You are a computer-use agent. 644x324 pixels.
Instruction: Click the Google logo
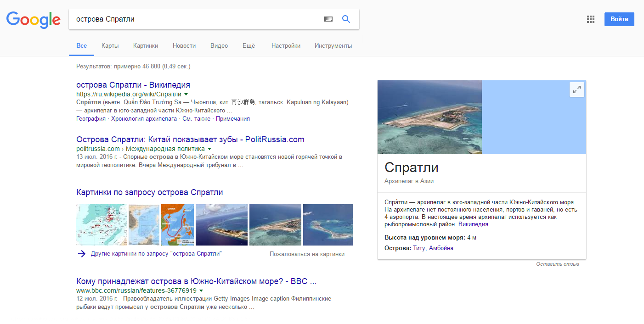34,19
